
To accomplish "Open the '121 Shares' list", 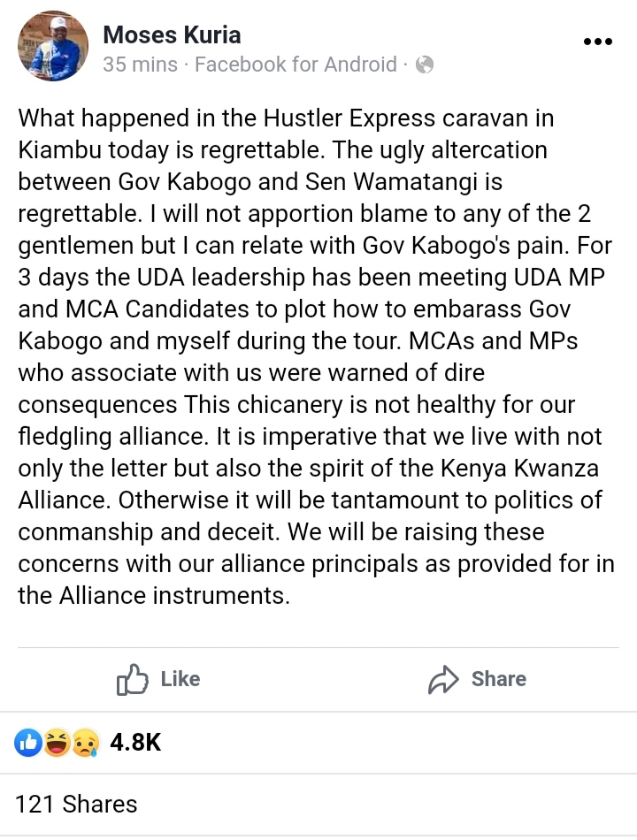I will 76,805.
